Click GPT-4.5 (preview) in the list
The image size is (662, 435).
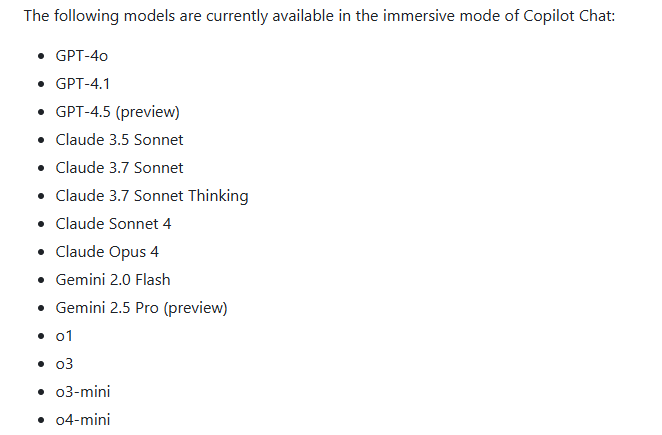coord(118,112)
